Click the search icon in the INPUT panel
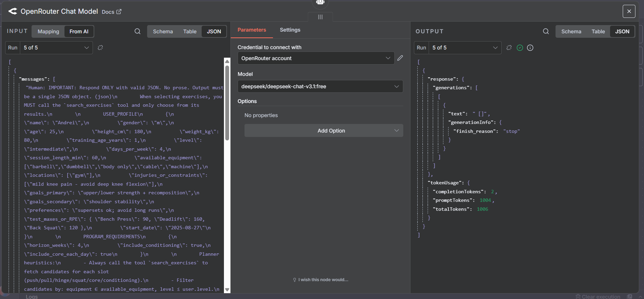The width and height of the screenshot is (644, 299). coord(138,31)
